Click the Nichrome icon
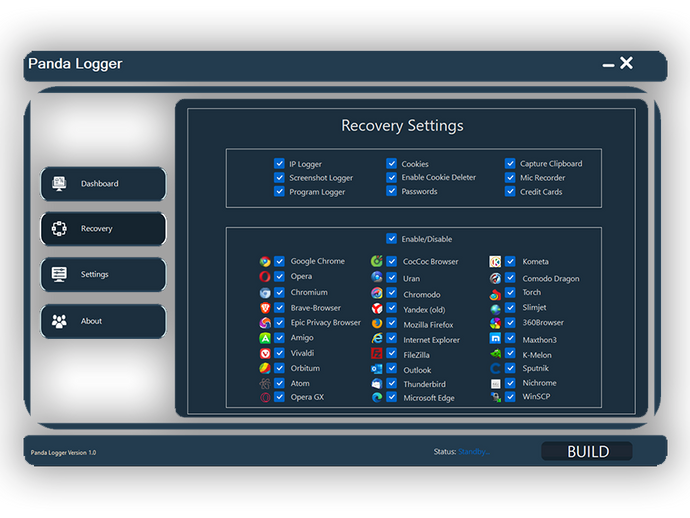The image size is (690, 518). [x=495, y=384]
